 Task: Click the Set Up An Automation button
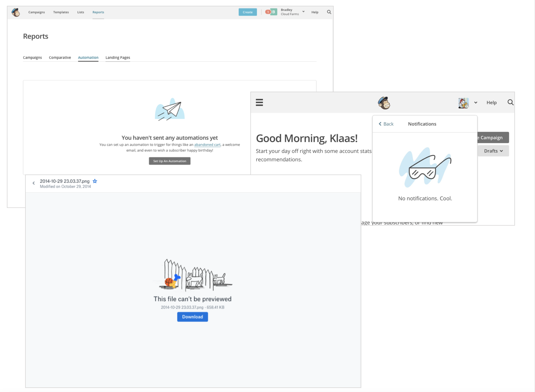pos(169,161)
